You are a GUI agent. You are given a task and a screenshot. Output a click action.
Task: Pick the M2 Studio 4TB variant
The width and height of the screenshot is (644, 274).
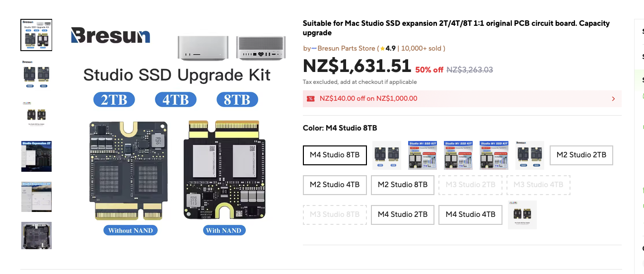click(x=335, y=185)
